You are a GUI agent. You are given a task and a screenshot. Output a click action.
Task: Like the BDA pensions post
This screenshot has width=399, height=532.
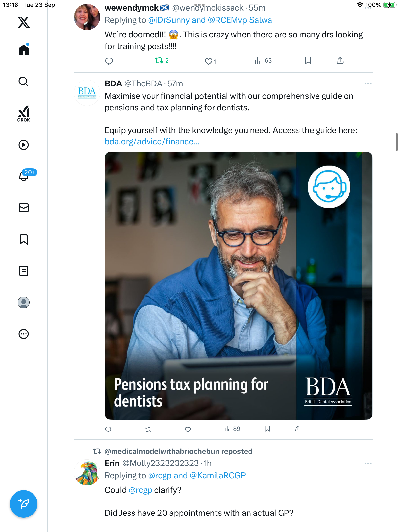188,430
